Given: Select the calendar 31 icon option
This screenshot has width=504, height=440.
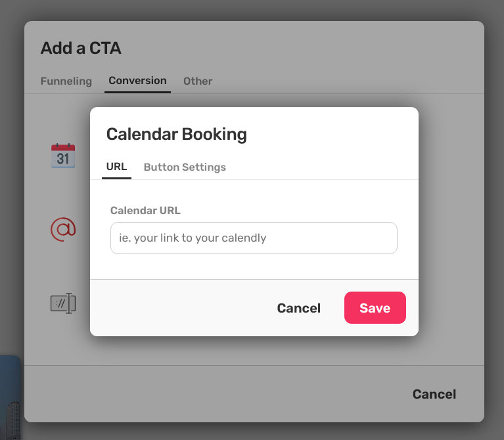Looking at the screenshot, I should tap(63, 156).
